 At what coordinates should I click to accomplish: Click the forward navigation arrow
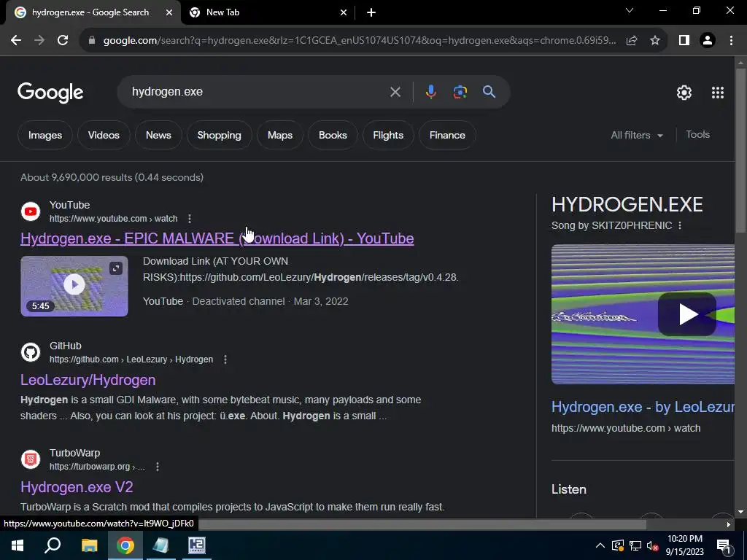click(39, 41)
